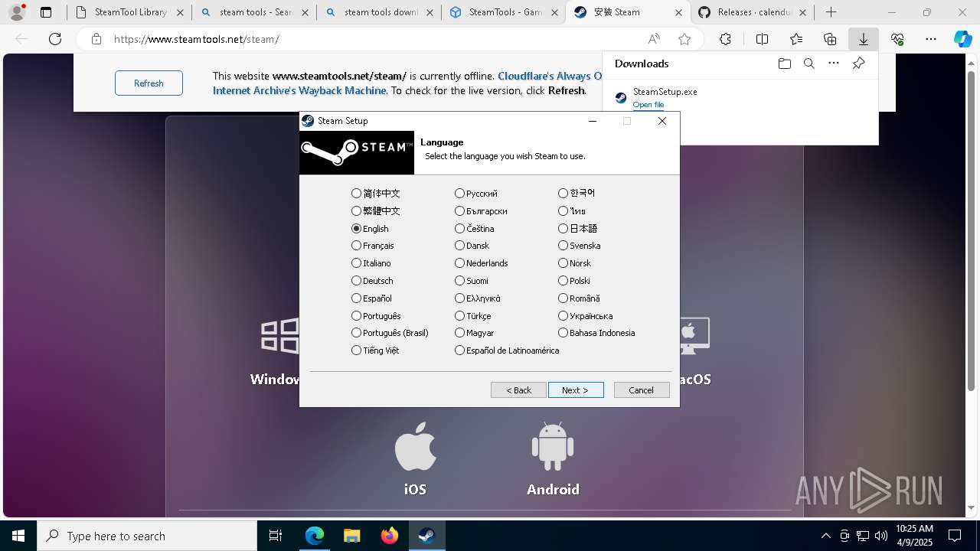This screenshot has height=551, width=980.
Task: Toggle Read aloud icon in address bar
Action: 654,39
